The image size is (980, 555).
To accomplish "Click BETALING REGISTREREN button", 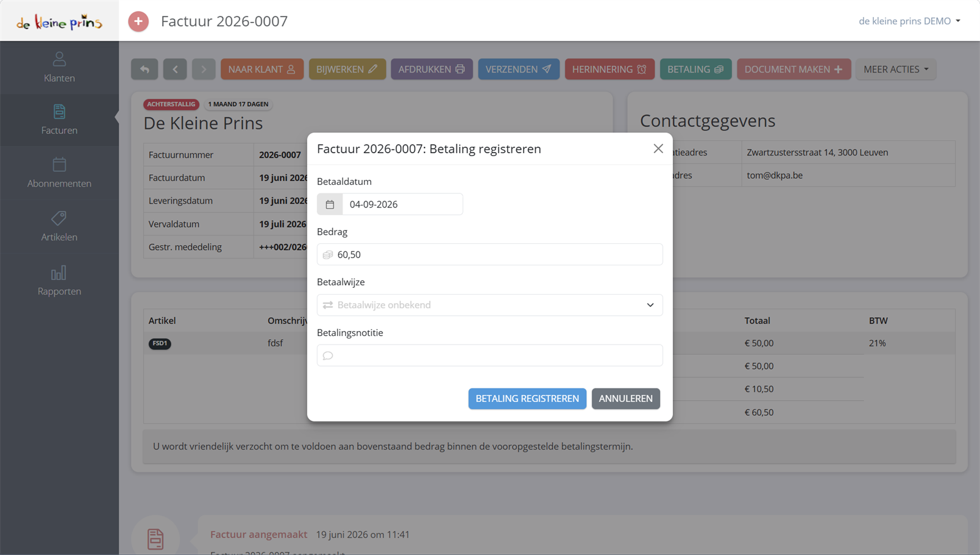I will (x=527, y=398).
